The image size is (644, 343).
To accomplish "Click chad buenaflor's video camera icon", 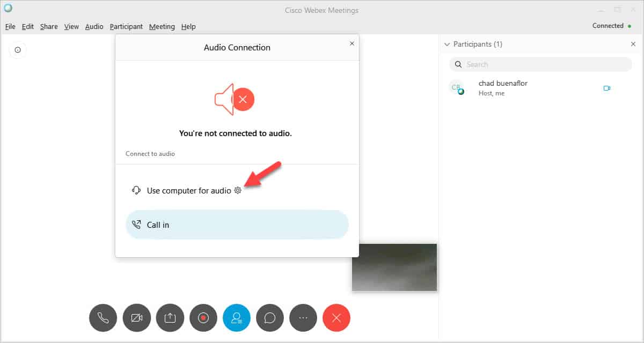I will point(607,88).
